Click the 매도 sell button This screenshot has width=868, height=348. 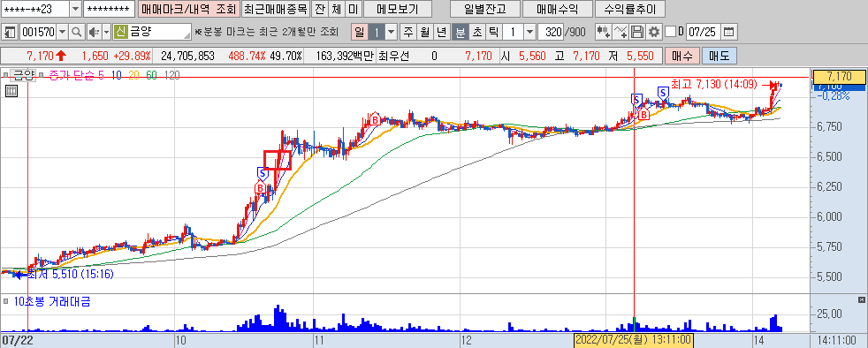[719, 56]
